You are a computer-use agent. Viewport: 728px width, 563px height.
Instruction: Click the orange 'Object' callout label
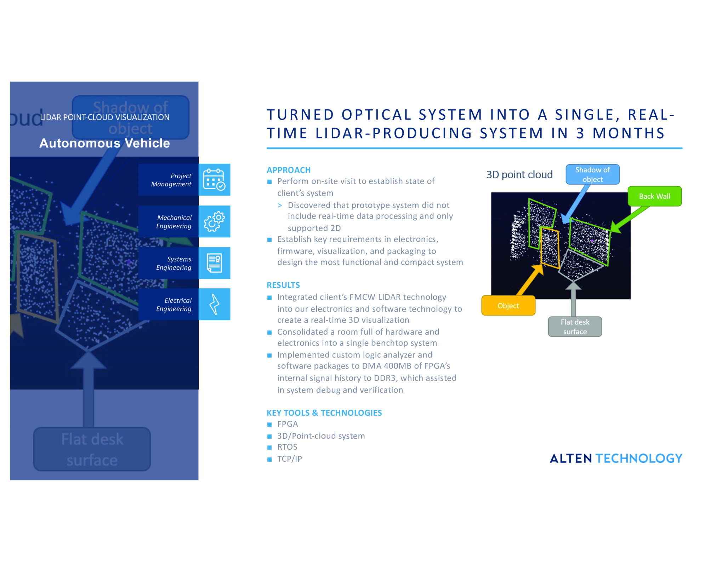coord(508,305)
